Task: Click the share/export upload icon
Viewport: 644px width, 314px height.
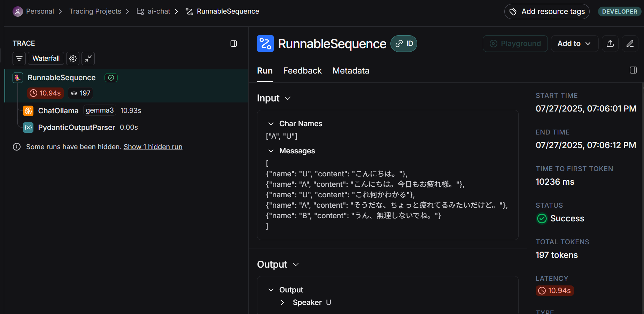Action: point(610,44)
